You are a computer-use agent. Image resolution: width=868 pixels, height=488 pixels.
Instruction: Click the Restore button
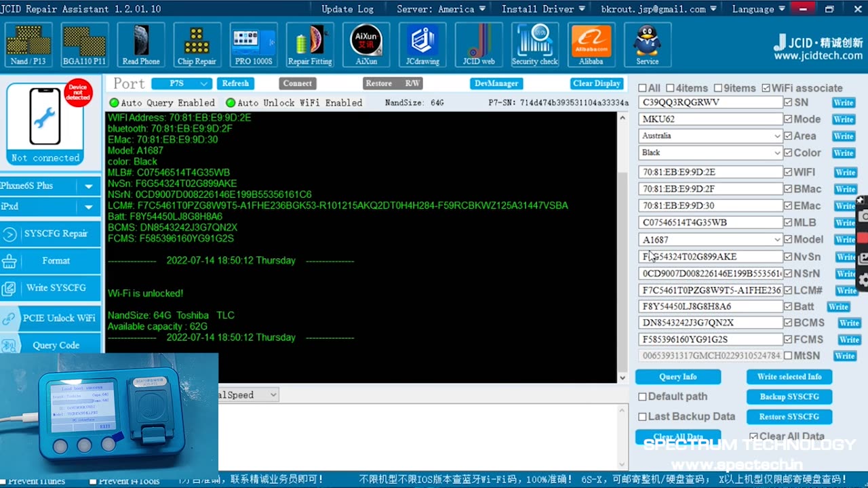pos(379,83)
